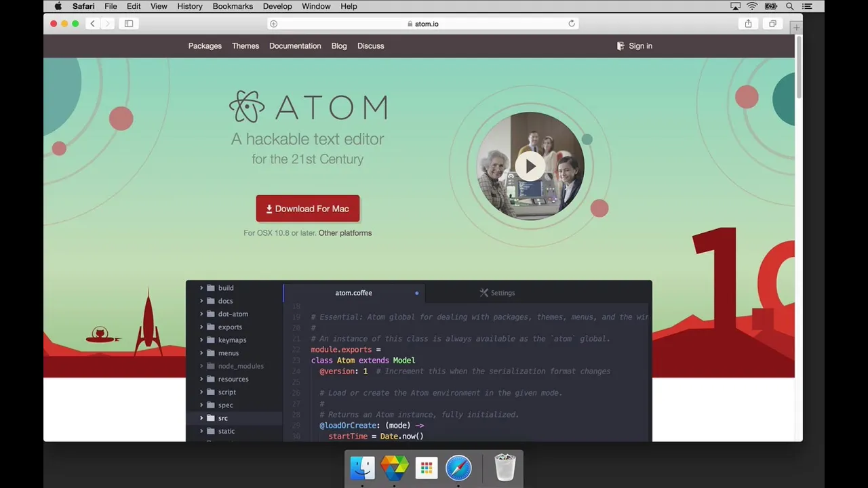
Task: Open Safari's Share menu in the toolbar
Action: click(x=748, y=23)
